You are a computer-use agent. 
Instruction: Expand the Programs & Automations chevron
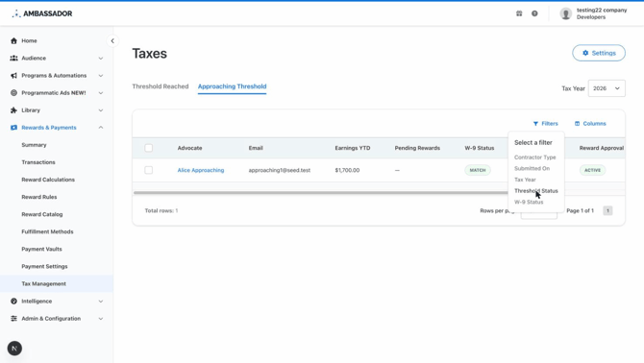coord(101,76)
